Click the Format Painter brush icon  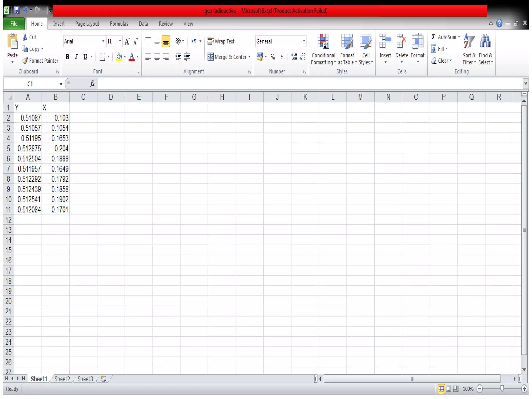pyautogui.click(x=25, y=61)
